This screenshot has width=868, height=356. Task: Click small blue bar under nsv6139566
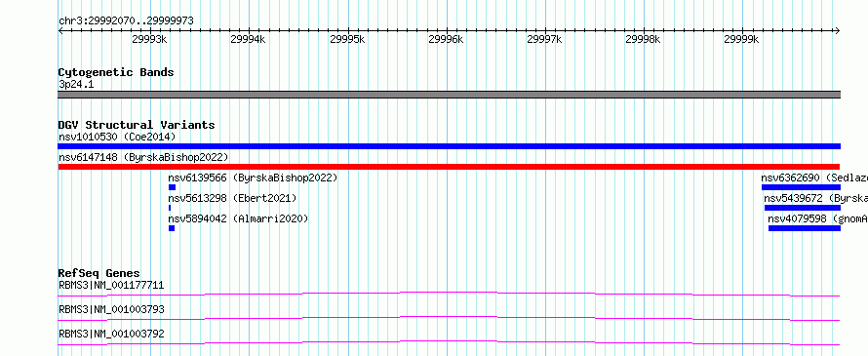coord(172,187)
